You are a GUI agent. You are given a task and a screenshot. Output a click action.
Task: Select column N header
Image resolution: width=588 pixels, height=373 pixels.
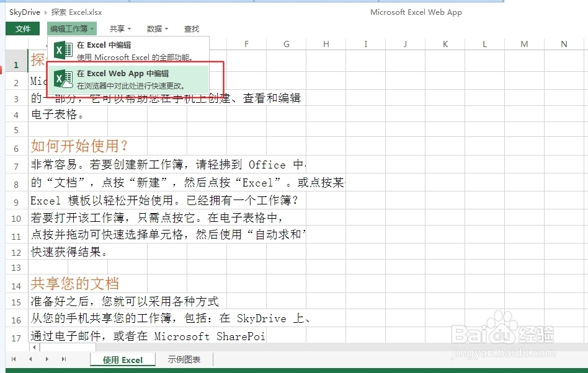coord(564,44)
